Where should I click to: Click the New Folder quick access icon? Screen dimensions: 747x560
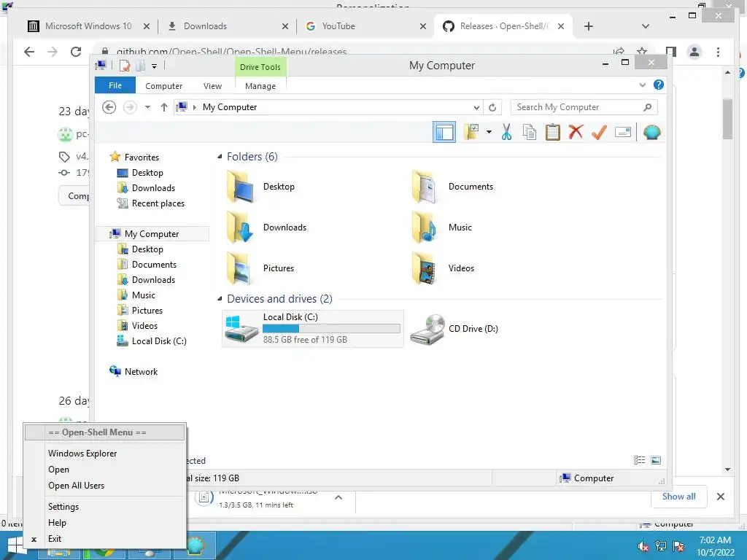[140, 66]
